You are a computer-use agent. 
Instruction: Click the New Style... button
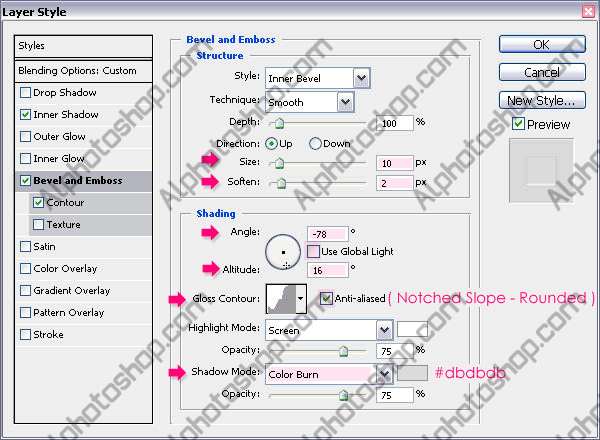[x=542, y=101]
